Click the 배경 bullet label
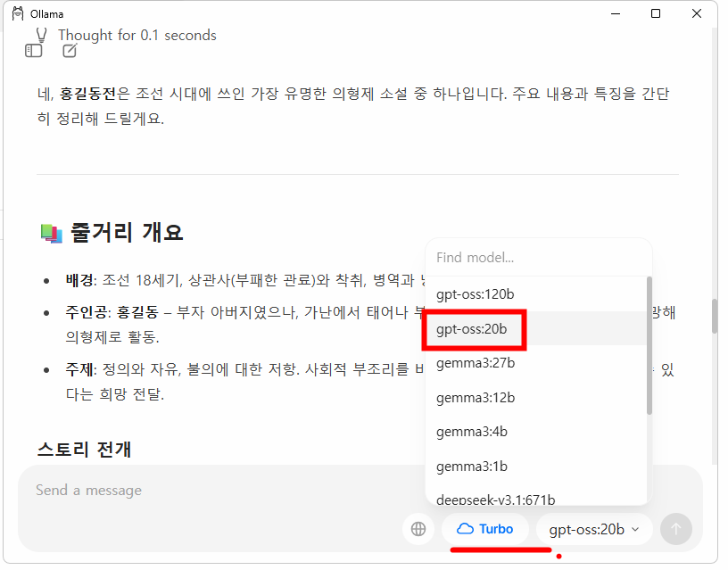This screenshot has width=728, height=570. tap(80, 280)
